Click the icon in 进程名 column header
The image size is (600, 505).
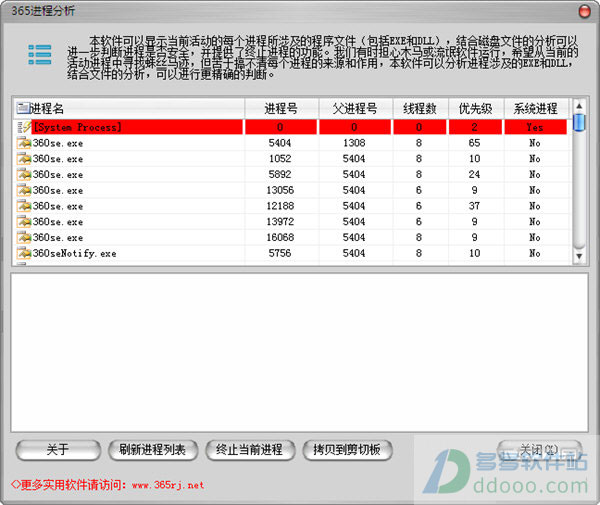coord(23,108)
